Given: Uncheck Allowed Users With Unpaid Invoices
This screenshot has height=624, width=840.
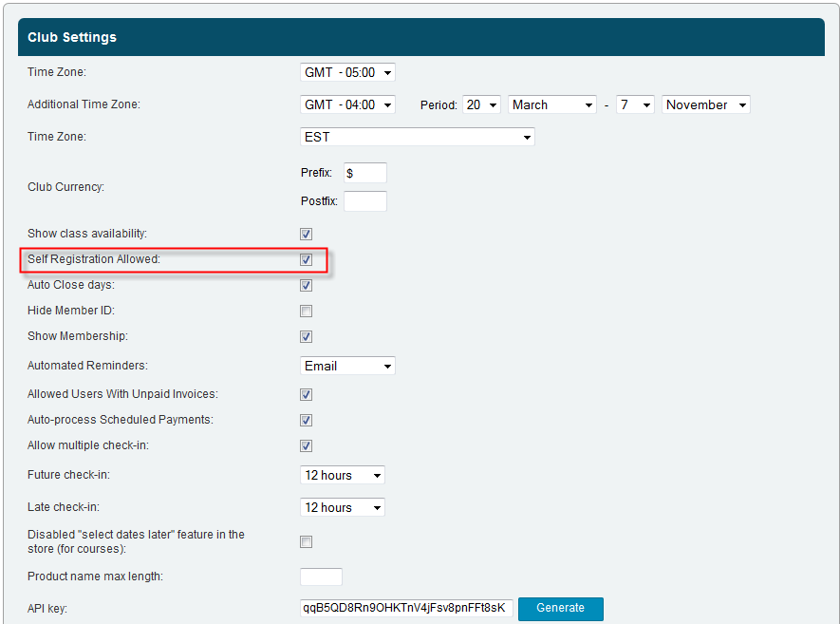Looking at the screenshot, I should pyautogui.click(x=306, y=394).
